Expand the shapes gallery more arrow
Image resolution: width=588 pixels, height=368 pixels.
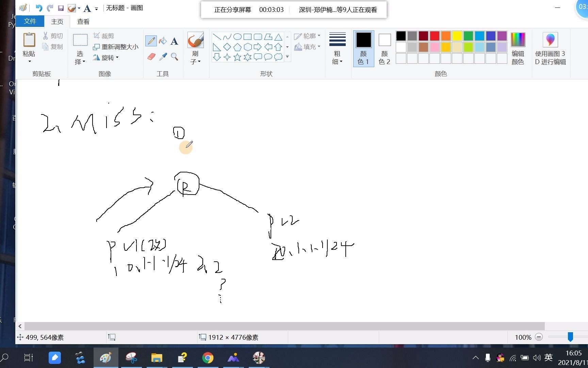click(x=288, y=57)
